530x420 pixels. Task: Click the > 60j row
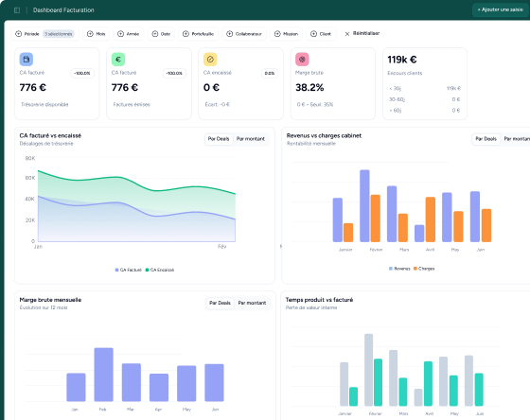coord(425,111)
